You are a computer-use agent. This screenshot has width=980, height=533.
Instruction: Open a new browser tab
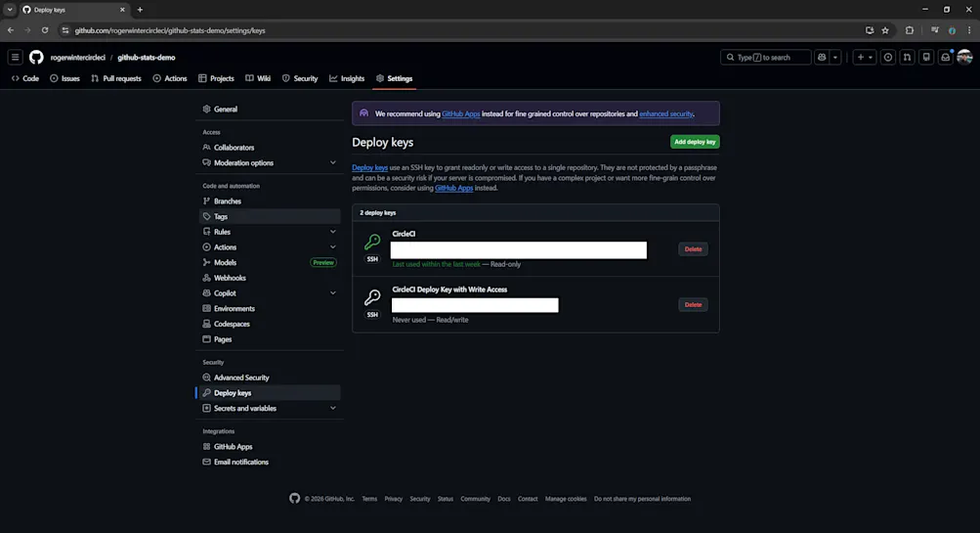140,10
